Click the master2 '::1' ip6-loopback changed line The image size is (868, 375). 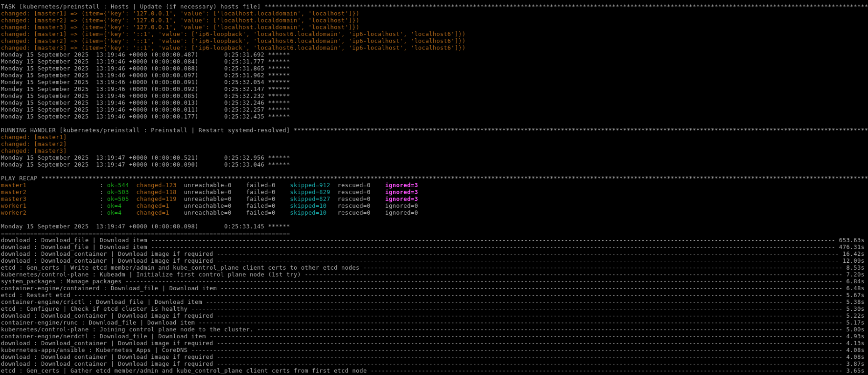pyautogui.click(x=233, y=41)
